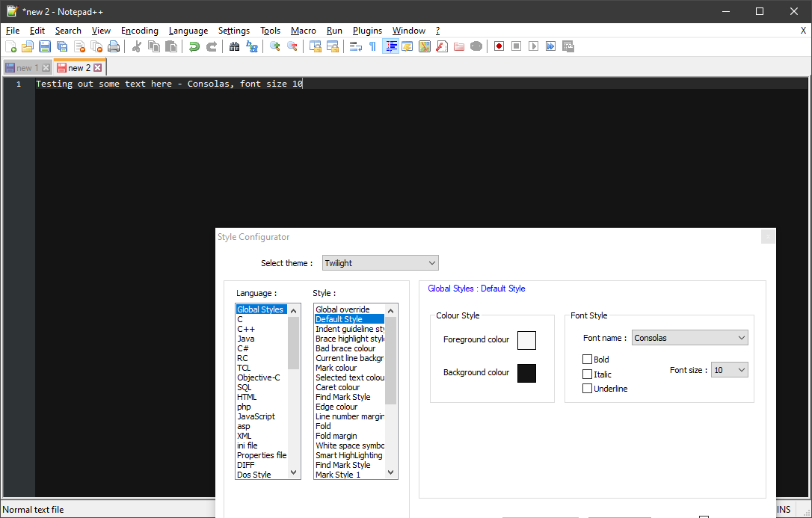
Task: Open the Select theme dropdown
Action: [380, 263]
